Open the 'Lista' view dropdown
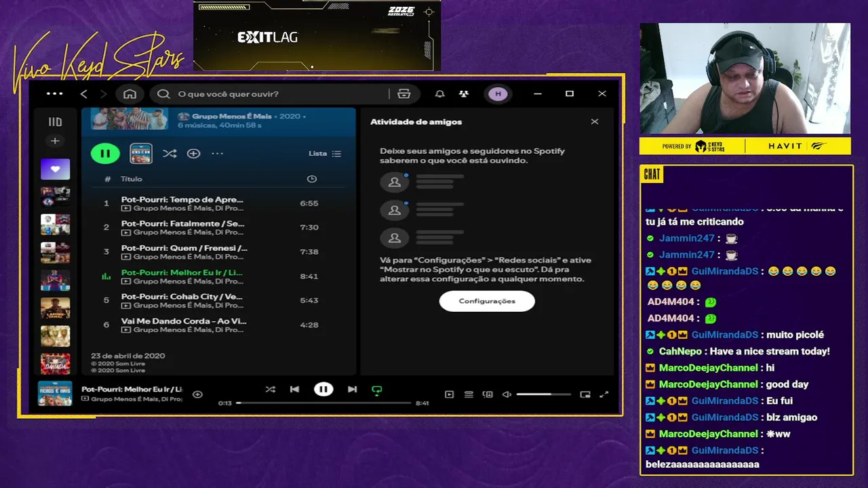The height and width of the screenshot is (488, 868). point(325,153)
